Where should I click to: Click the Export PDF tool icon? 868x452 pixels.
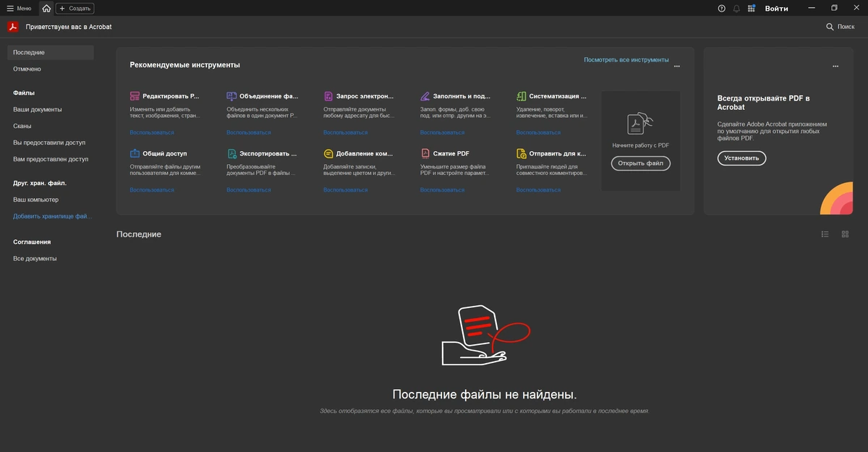231,153
